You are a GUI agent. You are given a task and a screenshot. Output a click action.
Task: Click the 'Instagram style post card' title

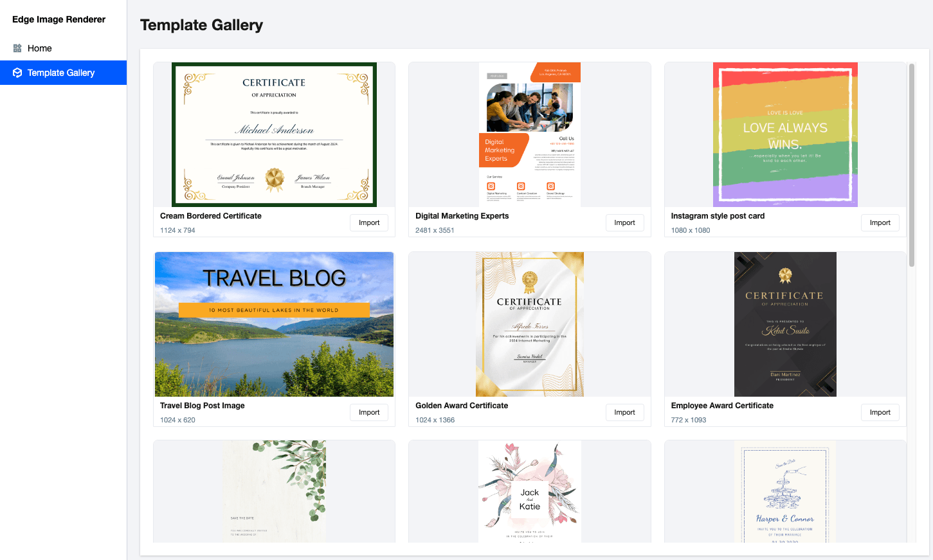pos(718,216)
